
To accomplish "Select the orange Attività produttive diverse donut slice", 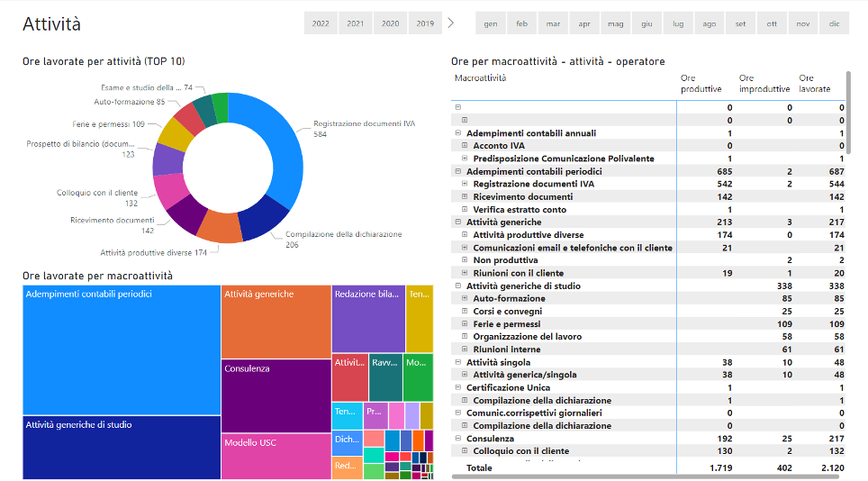I will pyautogui.click(x=219, y=226).
